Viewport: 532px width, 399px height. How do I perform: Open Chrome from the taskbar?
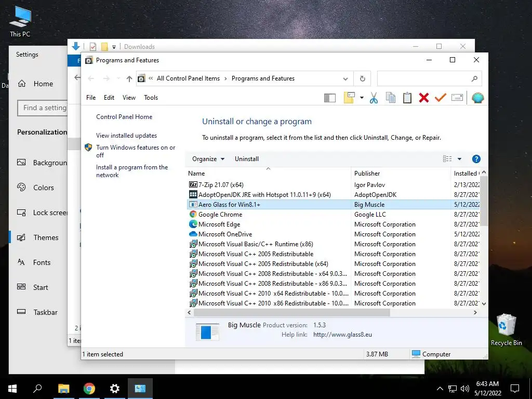89,389
